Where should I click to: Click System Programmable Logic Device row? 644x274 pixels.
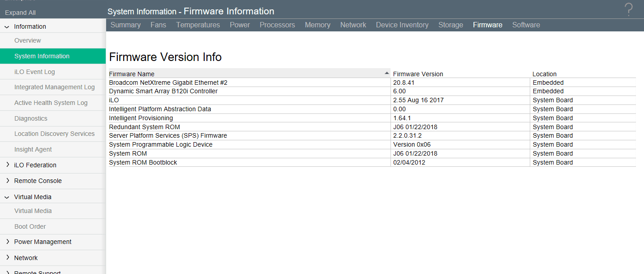pyautogui.click(x=372, y=144)
